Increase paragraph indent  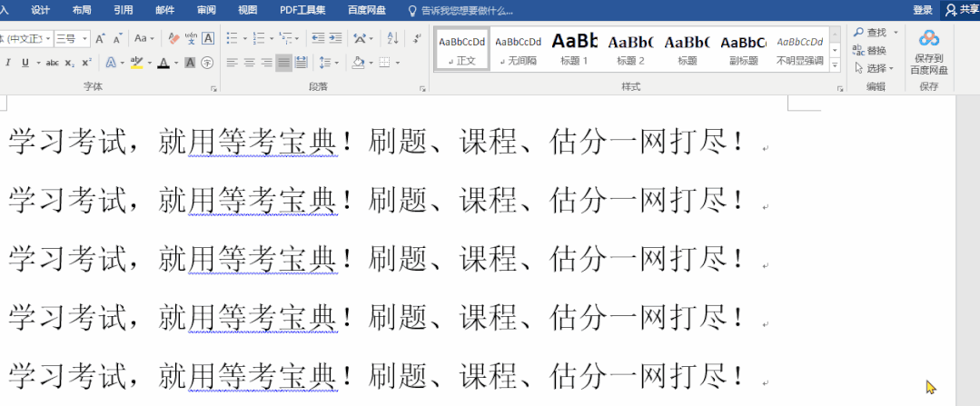(335, 39)
